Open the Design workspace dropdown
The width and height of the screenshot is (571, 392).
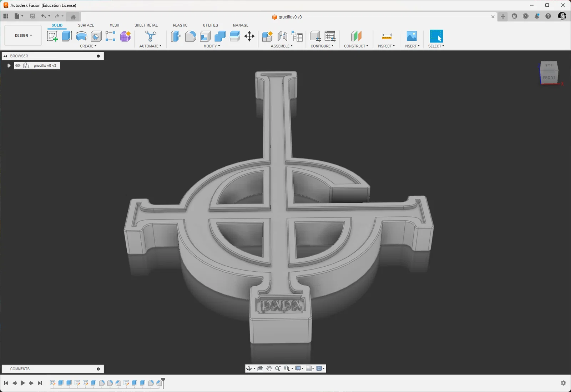point(23,36)
